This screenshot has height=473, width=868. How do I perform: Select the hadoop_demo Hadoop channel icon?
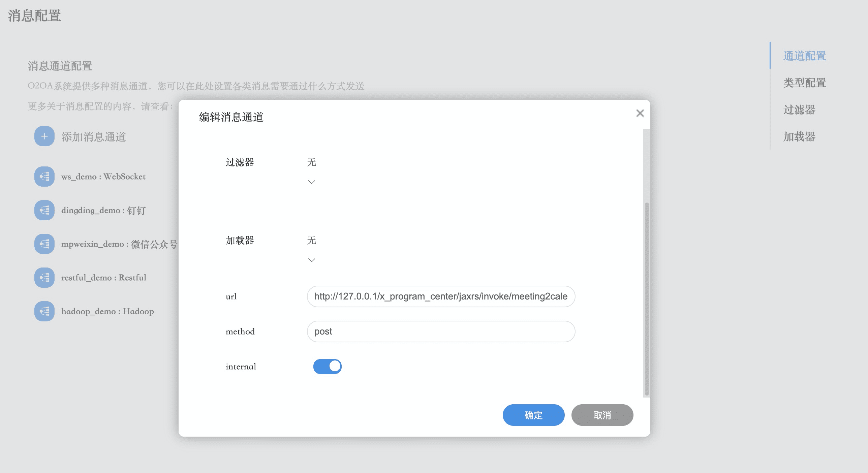(x=44, y=311)
